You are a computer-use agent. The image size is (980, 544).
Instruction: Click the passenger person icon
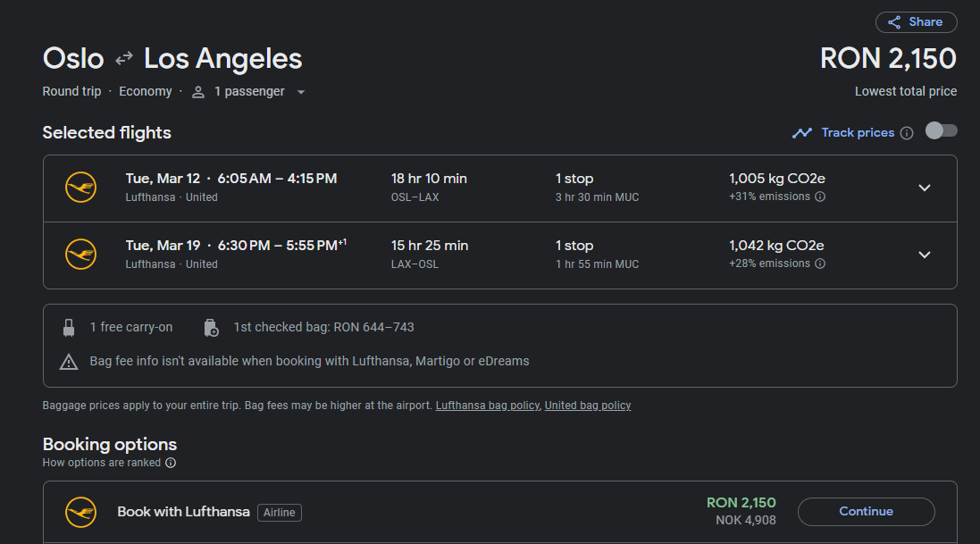[x=198, y=92]
